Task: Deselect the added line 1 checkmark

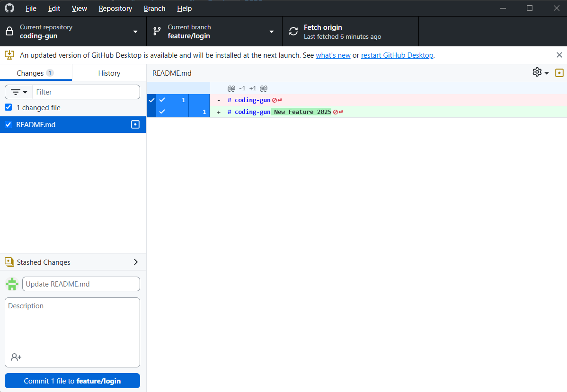Action: [162, 112]
